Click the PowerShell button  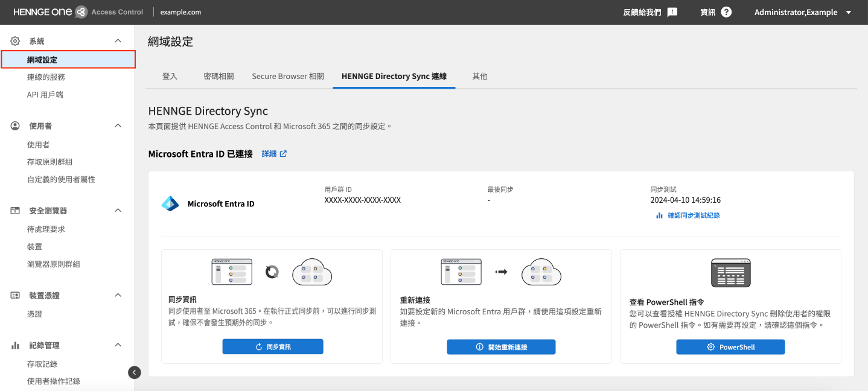coord(730,347)
